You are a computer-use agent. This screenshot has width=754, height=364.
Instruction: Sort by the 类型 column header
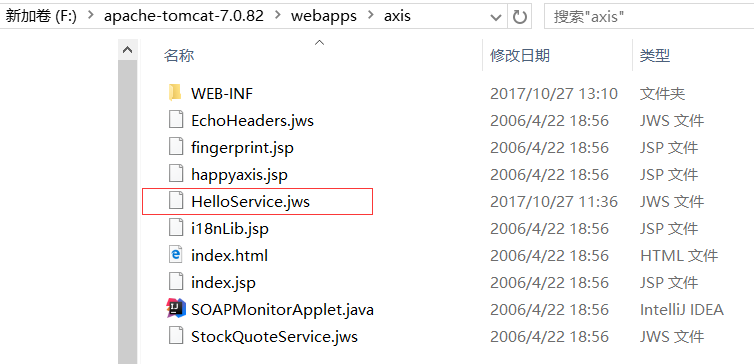pyautogui.click(x=655, y=56)
